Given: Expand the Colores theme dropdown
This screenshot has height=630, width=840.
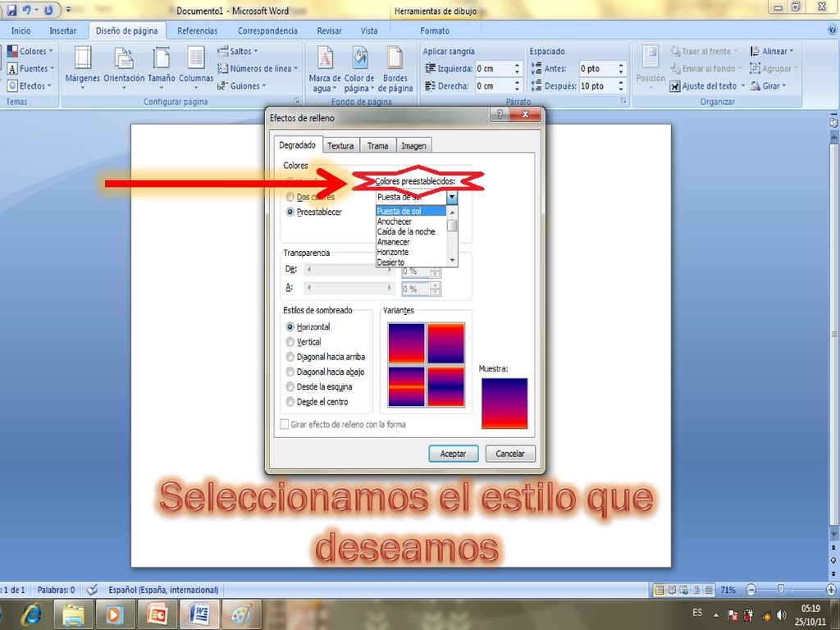Looking at the screenshot, I should (30, 52).
